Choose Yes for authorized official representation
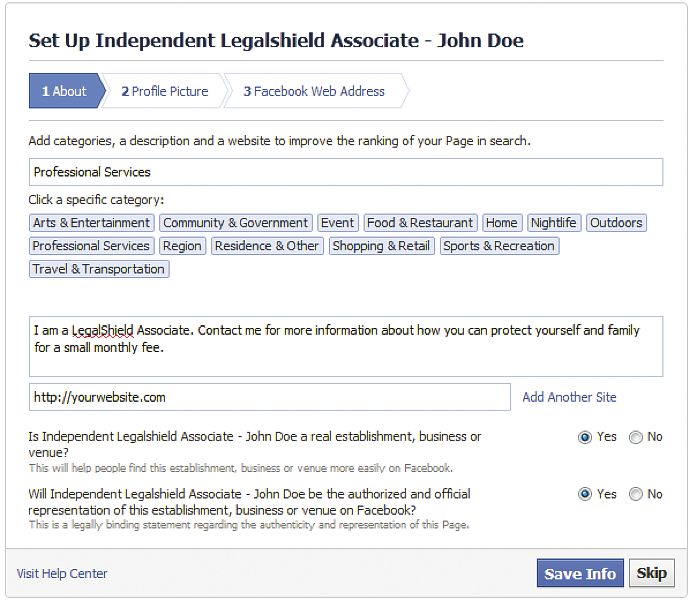This screenshot has width=693, height=602. [x=585, y=494]
